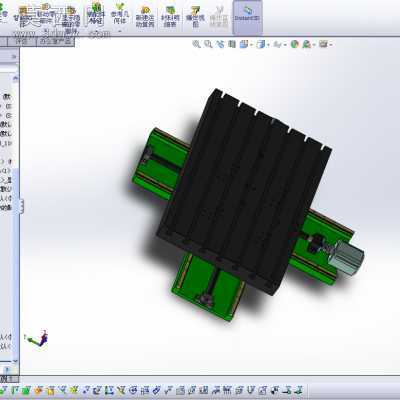Screen dimensions: 400x400
Task: Switch to the Evaluate (评估) tab
Action: [22, 42]
